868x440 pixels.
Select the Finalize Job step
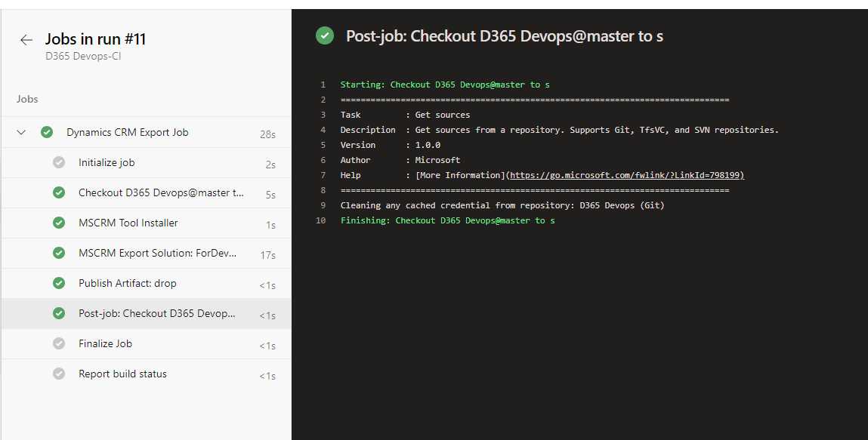pos(146,343)
